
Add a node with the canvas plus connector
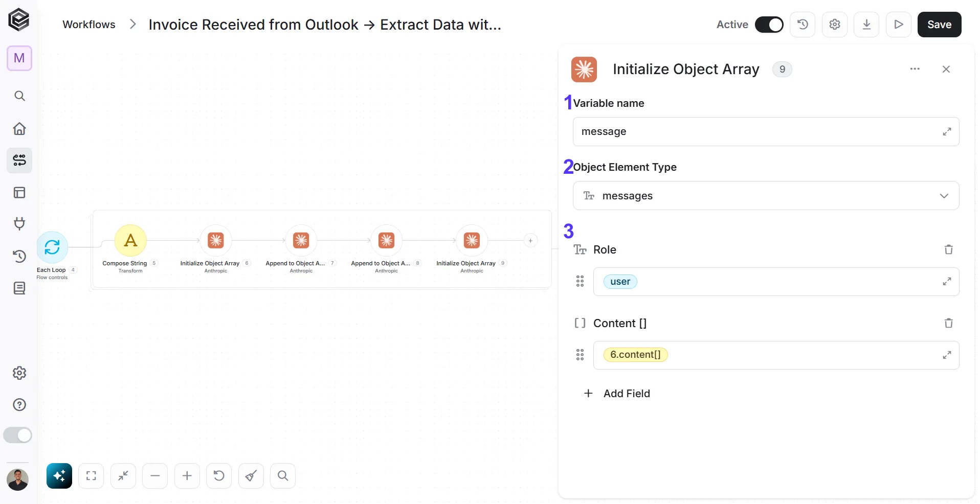pos(531,241)
